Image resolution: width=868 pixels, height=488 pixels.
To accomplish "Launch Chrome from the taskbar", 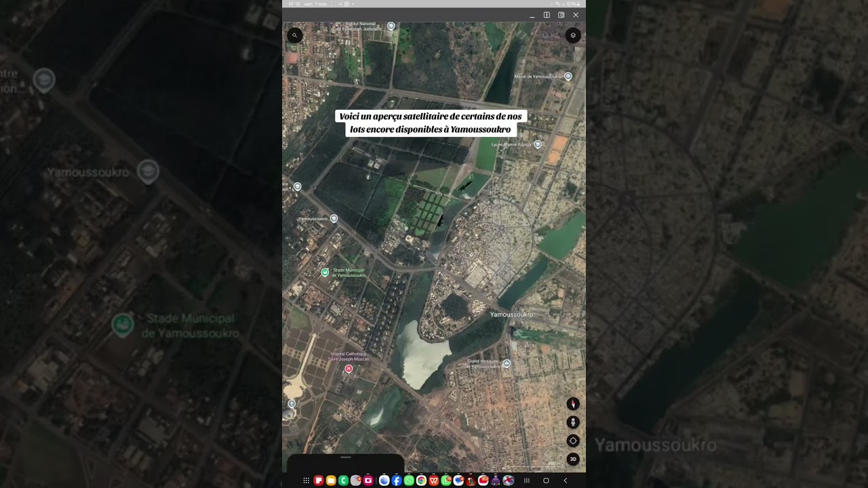I will [x=421, y=481].
